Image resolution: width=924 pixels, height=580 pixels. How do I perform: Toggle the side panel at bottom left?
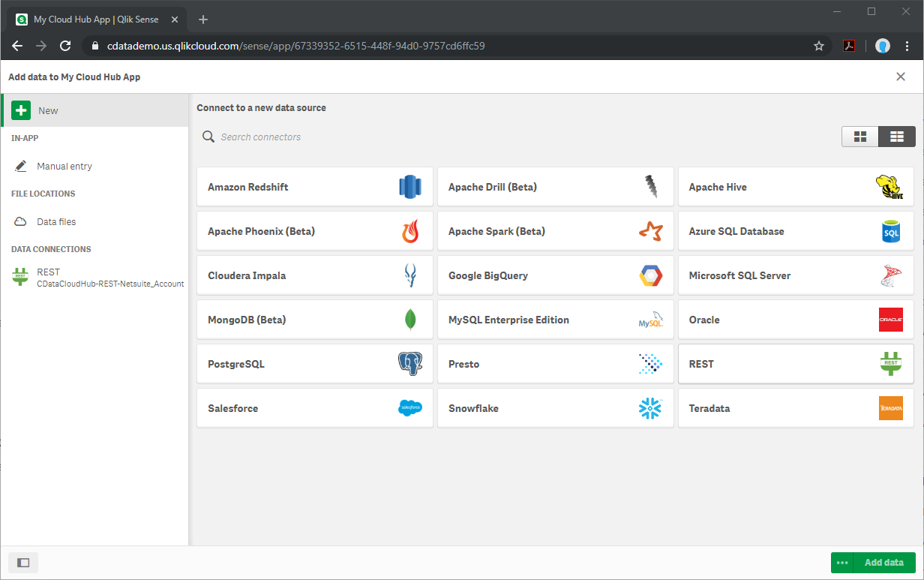pos(23,563)
